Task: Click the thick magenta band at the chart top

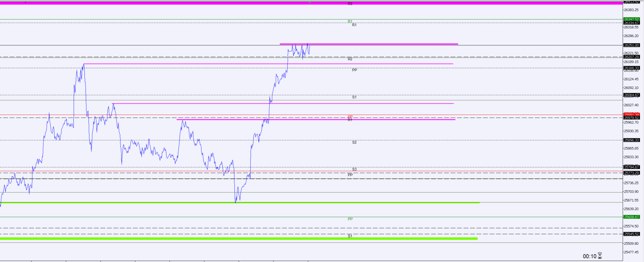Action: click(x=311, y=3)
